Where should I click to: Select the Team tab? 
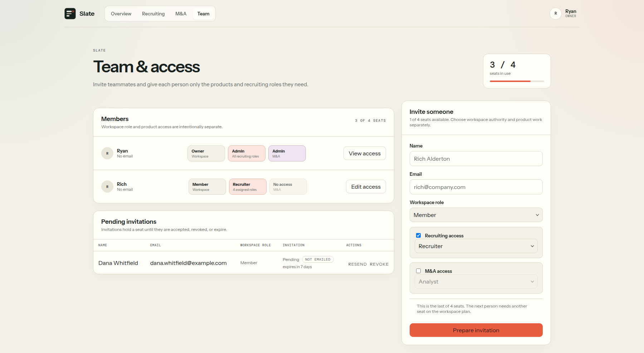[203, 14]
